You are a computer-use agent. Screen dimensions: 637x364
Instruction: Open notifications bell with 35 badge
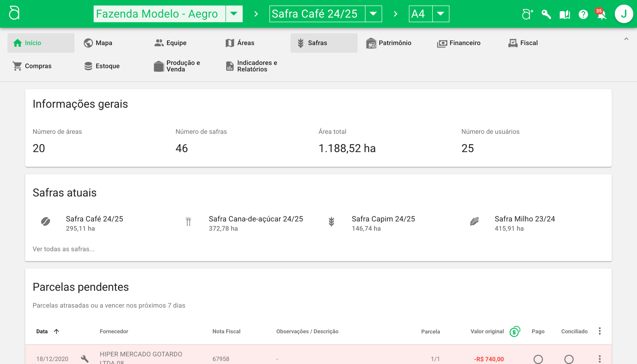click(601, 14)
